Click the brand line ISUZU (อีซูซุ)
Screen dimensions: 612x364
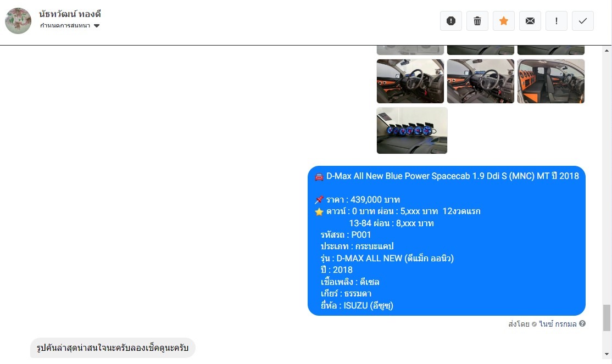coord(357,305)
